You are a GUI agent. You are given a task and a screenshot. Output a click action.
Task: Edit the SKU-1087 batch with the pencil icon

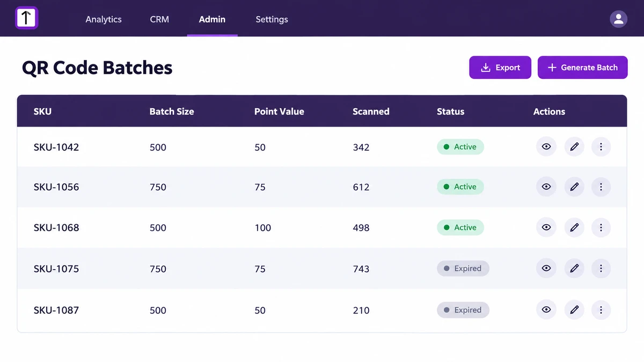click(574, 309)
